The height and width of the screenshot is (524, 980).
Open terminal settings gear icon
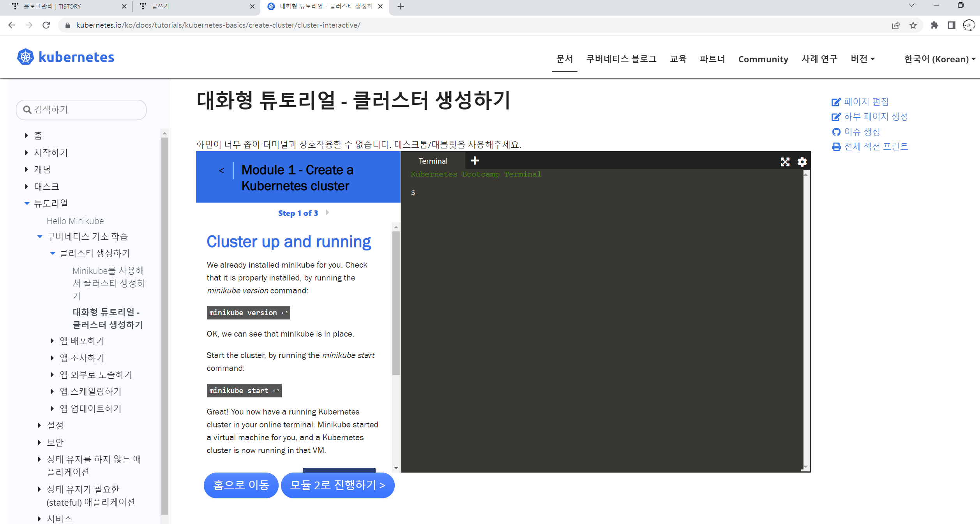pyautogui.click(x=802, y=162)
